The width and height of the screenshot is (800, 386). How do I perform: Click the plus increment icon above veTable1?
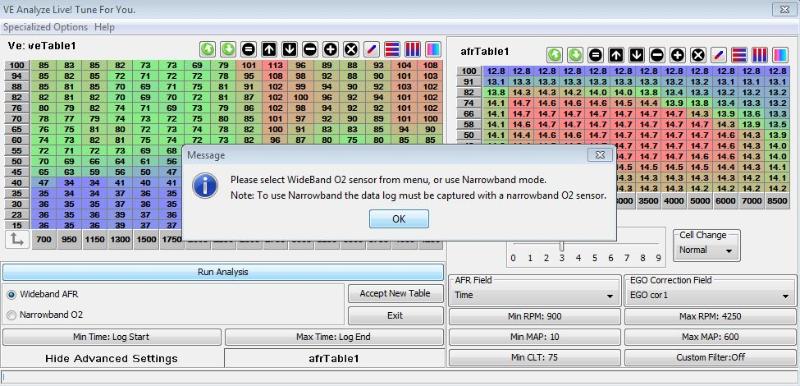tap(331, 49)
